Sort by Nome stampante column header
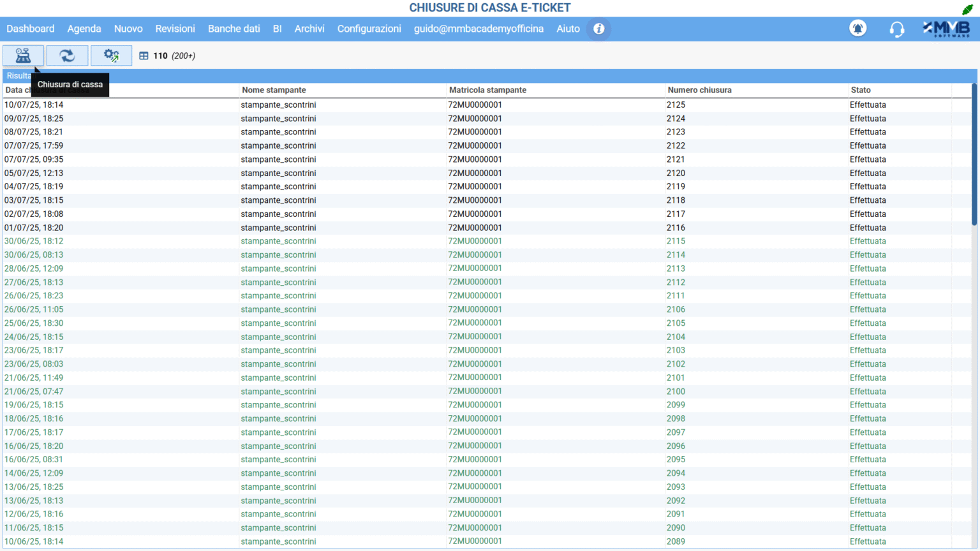Screen dimensions: 980x551 tap(274, 90)
